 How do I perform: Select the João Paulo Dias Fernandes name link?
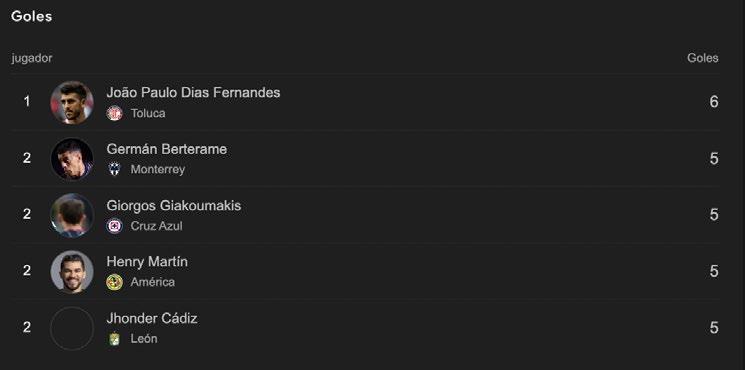click(193, 92)
